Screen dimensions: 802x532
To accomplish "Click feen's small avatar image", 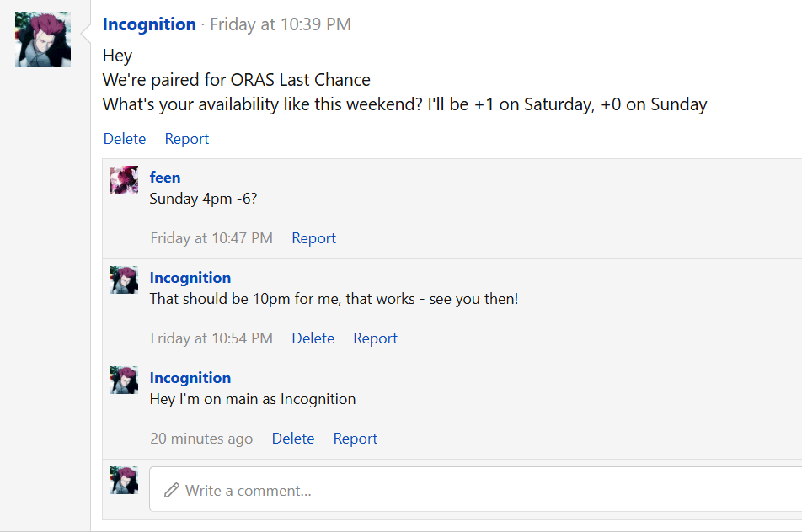I will coord(124,179).
